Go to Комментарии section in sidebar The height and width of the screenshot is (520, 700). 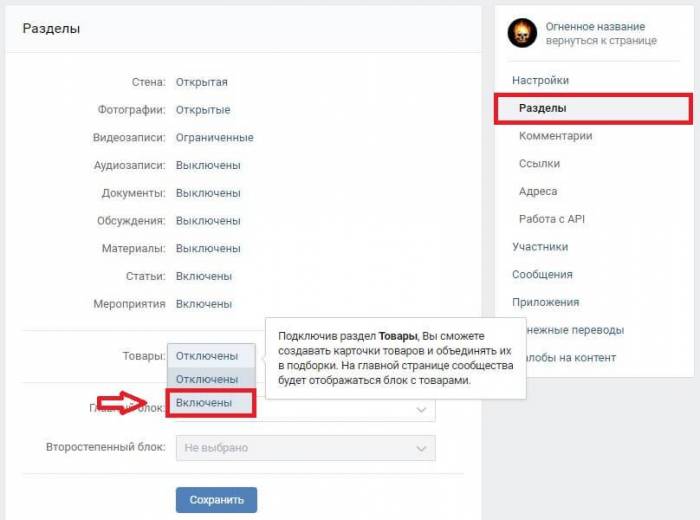click(x=555, y=136)
